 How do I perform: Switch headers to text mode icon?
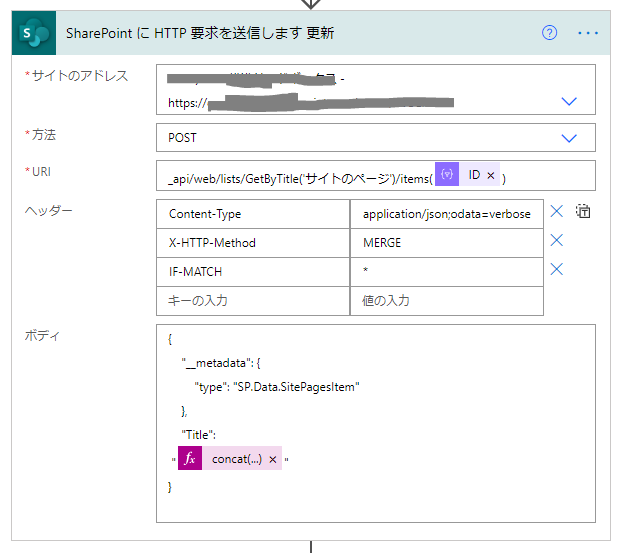click(x=583, y=211)
